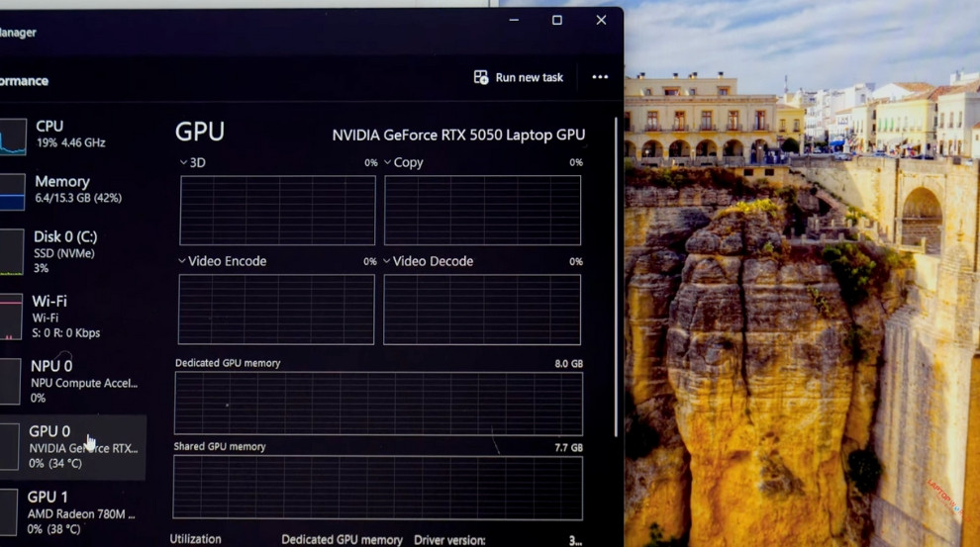Select the CPU performance graph thumbnail

point(12,137)
